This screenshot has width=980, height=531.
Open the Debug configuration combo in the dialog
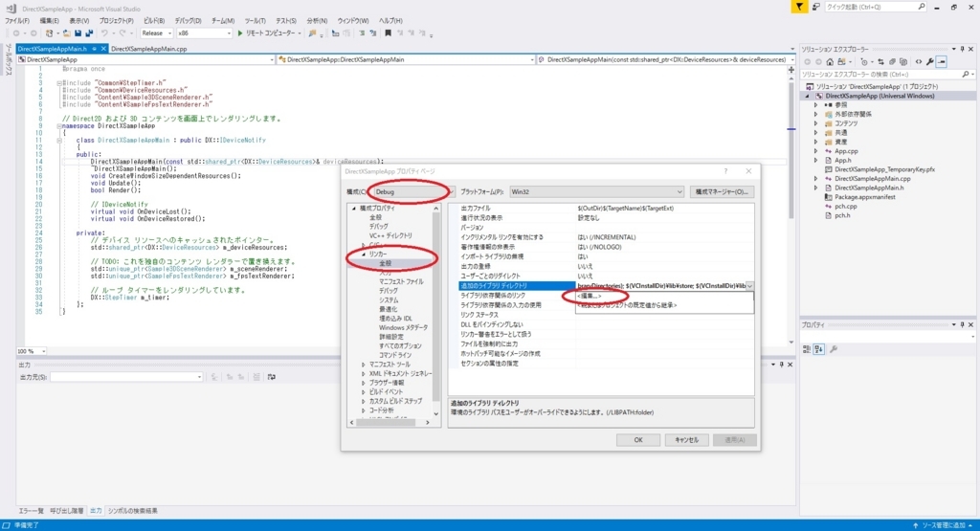(x=412, y=191)
